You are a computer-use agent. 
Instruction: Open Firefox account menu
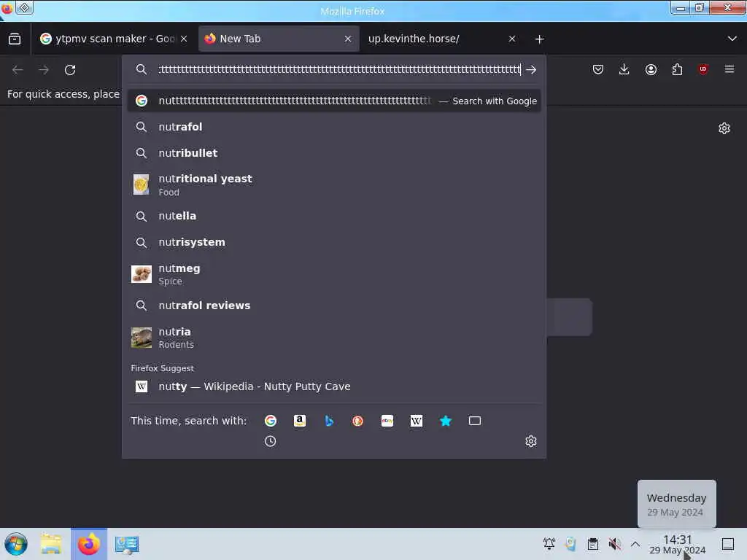[x=651, y=69]
